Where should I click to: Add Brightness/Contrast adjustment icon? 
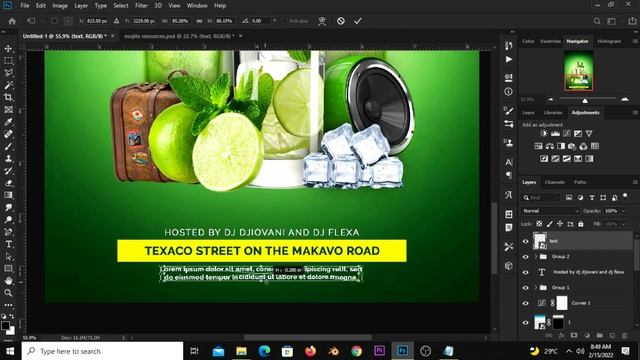tap(544, 133)
